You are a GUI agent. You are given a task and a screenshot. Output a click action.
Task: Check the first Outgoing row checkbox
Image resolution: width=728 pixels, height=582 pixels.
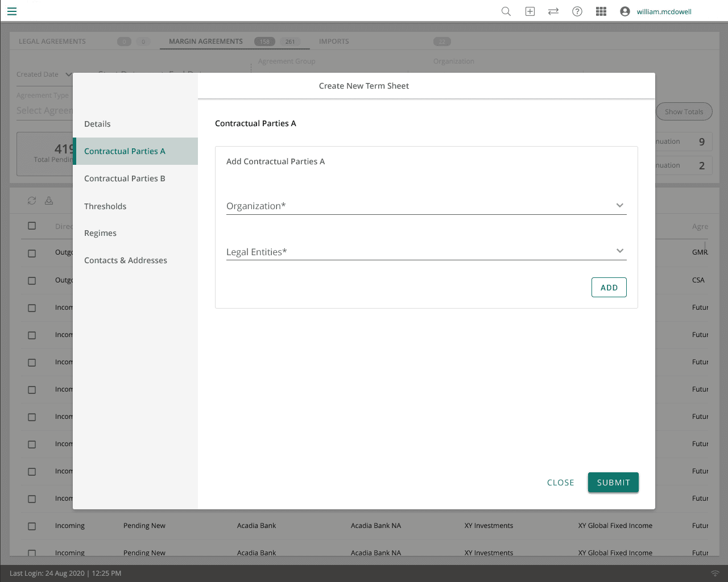tap(32, 253)
